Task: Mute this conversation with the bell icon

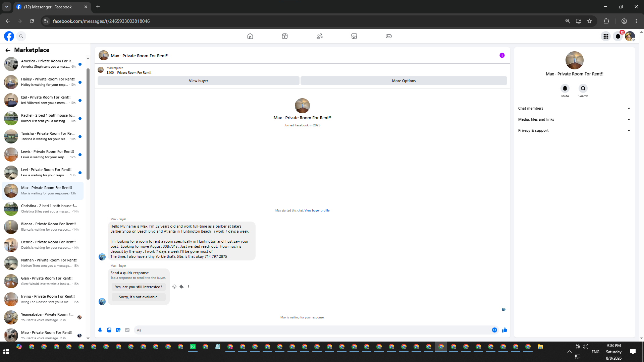Action: click(565, 88)
